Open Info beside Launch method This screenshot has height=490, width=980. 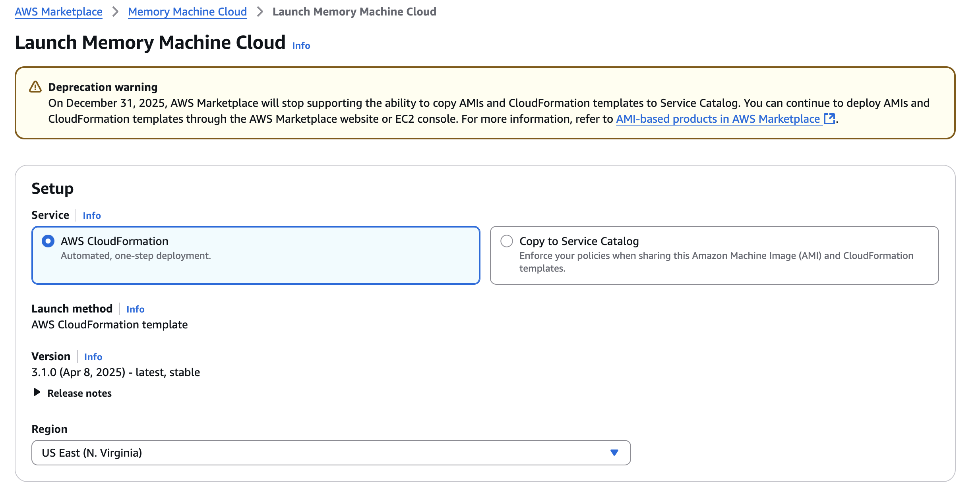(135, 309)
